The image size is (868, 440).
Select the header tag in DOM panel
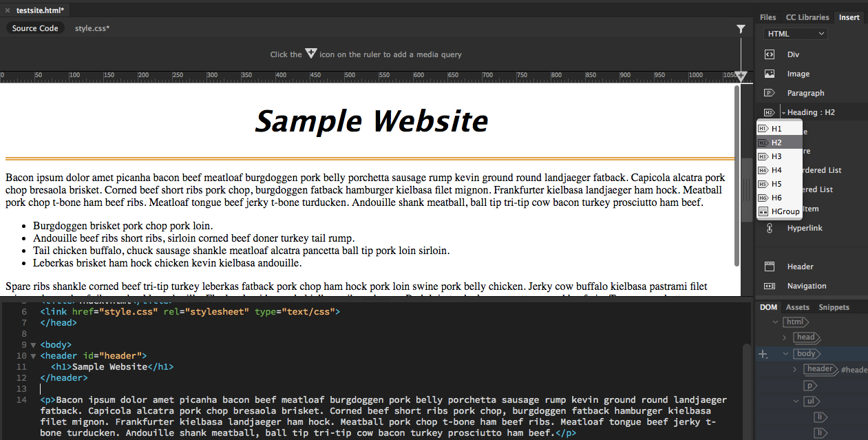click(x=821, y=369)
